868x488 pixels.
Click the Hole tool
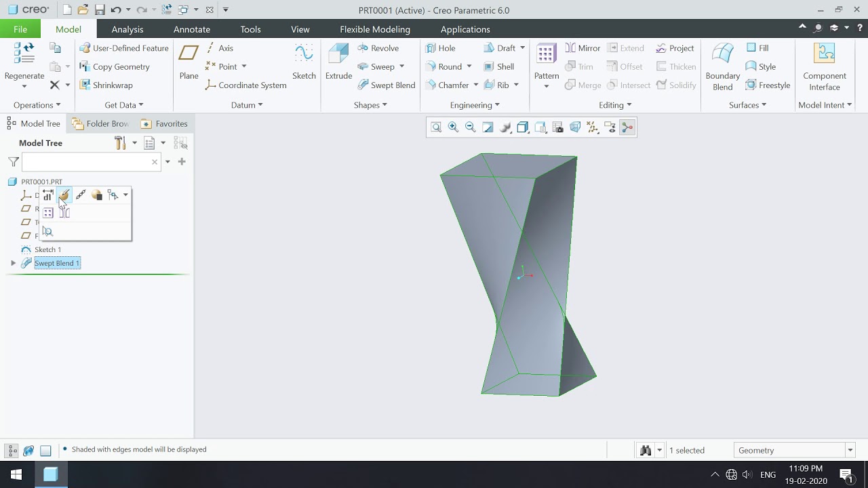pyautogui.click(x=440, y=48)
